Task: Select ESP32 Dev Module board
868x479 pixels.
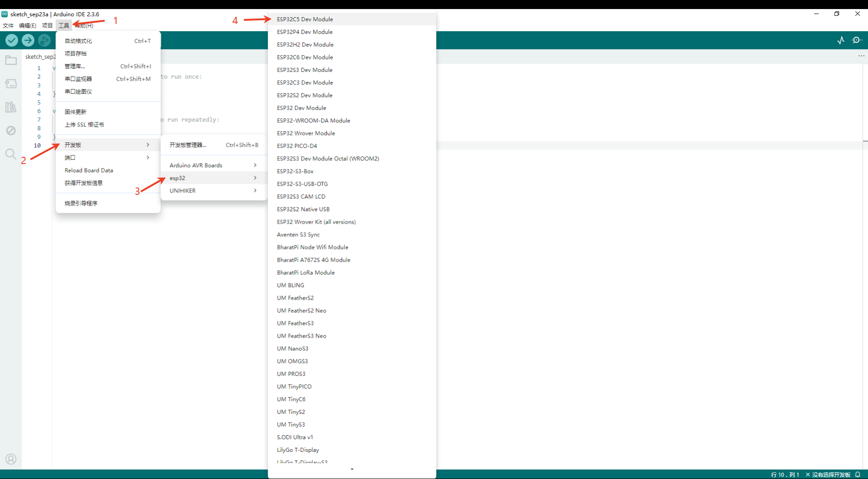Action: (x=352, y=108)
